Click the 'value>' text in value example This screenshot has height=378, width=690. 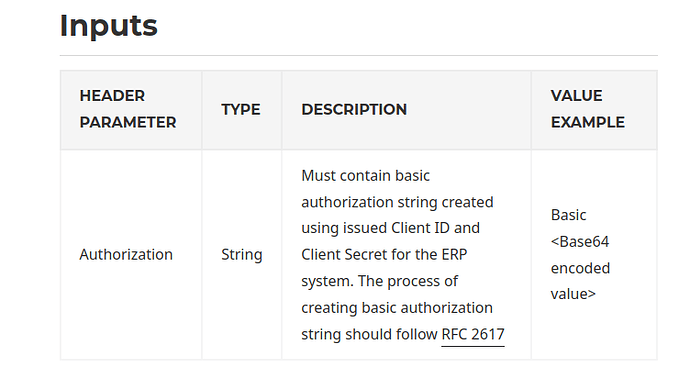(x=573, y=294)
